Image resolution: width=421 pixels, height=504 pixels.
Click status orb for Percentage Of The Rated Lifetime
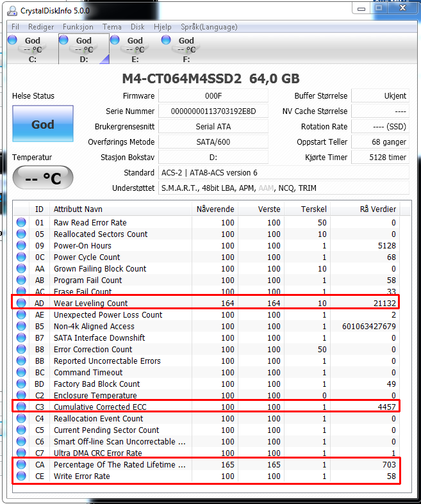pos(21,465)
